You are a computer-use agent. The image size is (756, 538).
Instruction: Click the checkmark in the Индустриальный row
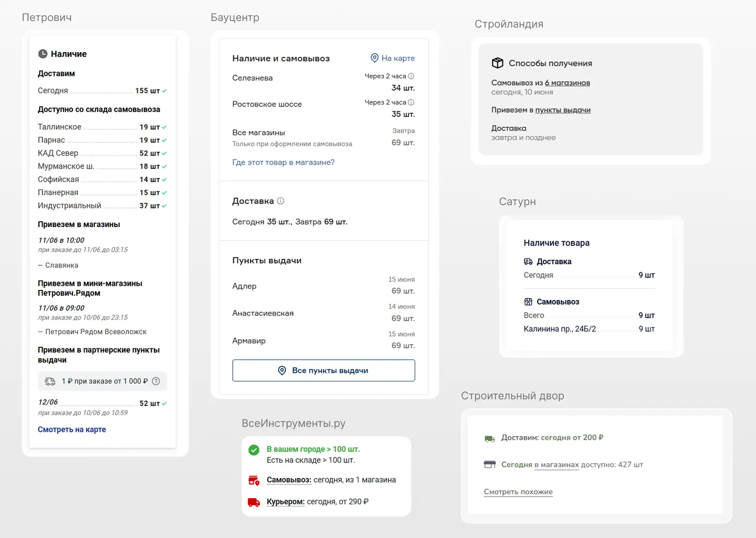click(164, 206)
